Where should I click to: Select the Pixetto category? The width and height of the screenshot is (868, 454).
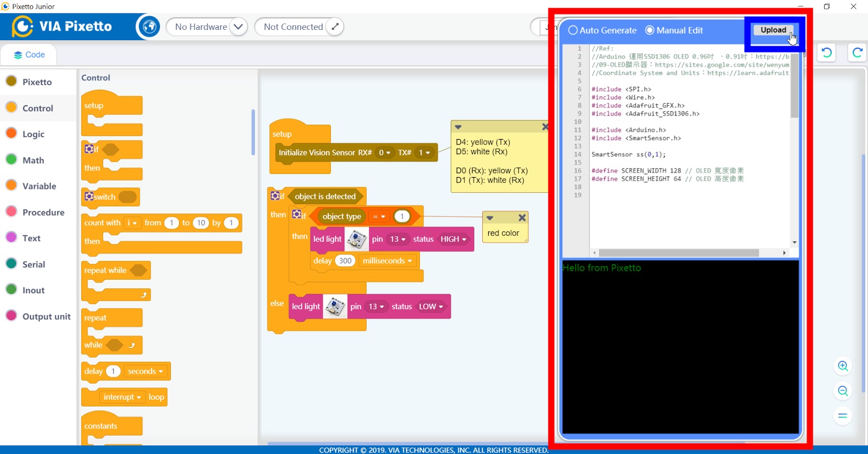(37, 82)
